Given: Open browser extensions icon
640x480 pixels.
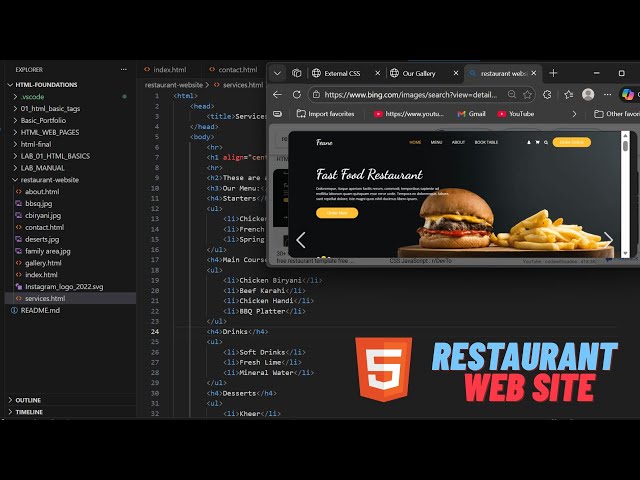Looking at the screenshot, I should tap(547, 95).
